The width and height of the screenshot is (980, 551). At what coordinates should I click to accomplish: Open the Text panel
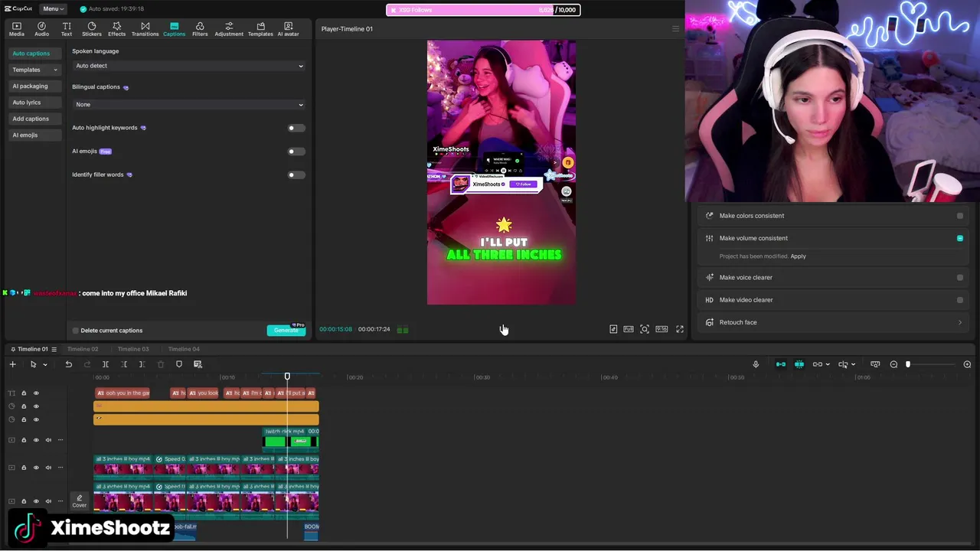pyautogui.click(x=67, y=29)
